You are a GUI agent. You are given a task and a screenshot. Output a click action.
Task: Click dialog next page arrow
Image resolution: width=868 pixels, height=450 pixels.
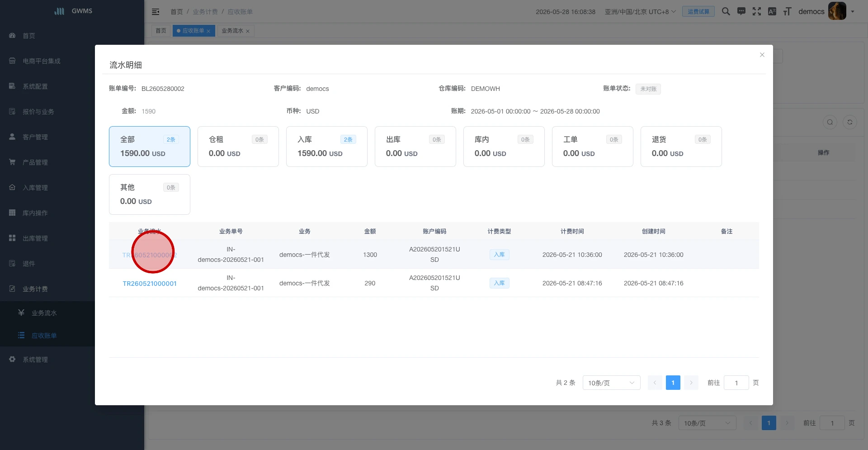pos(691,383)
